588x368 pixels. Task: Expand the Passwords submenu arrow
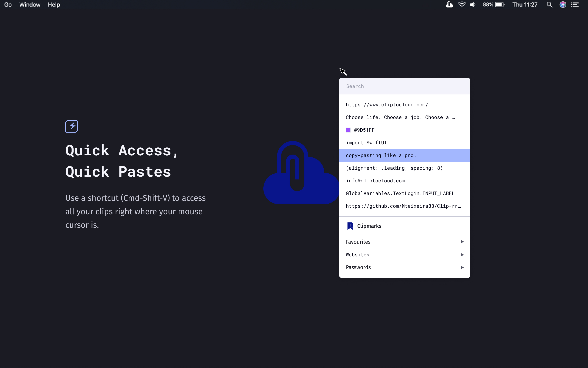[x=462, y=267]
